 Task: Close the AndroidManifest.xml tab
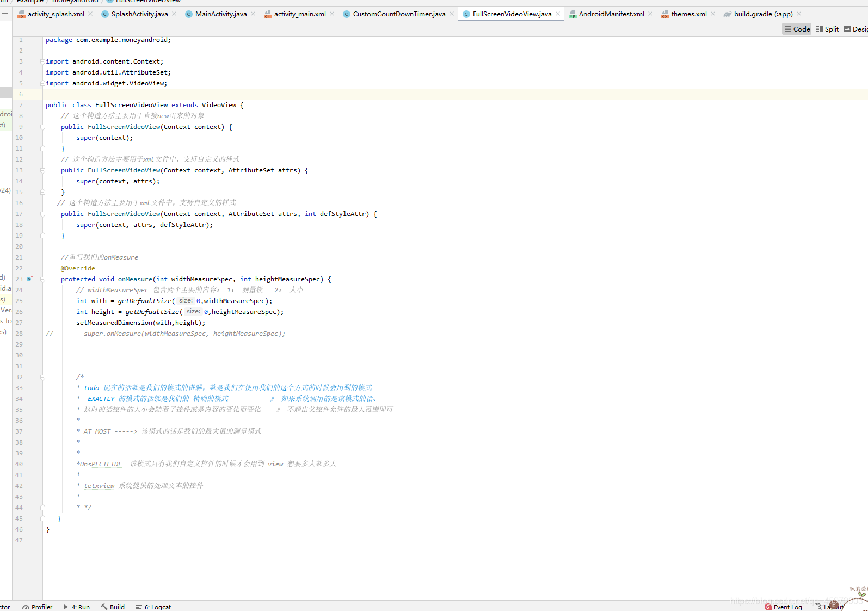[650, 14]
